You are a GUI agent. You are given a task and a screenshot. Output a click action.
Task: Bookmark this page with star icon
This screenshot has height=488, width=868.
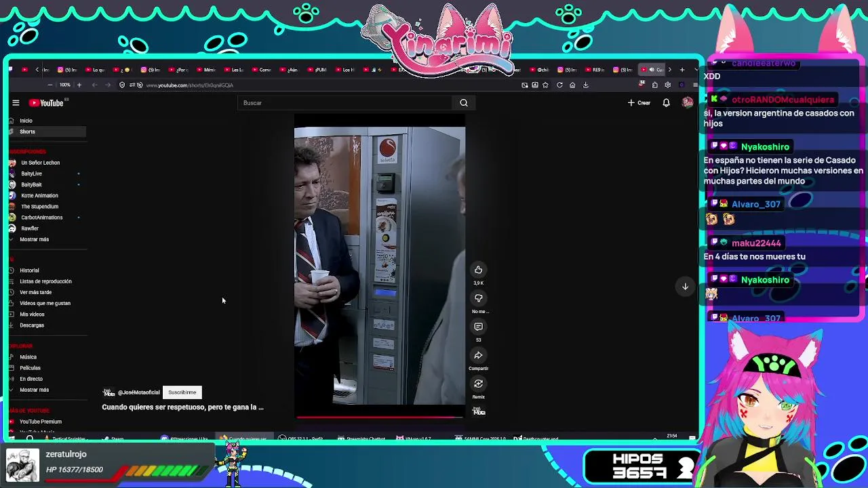coord(545,85)
